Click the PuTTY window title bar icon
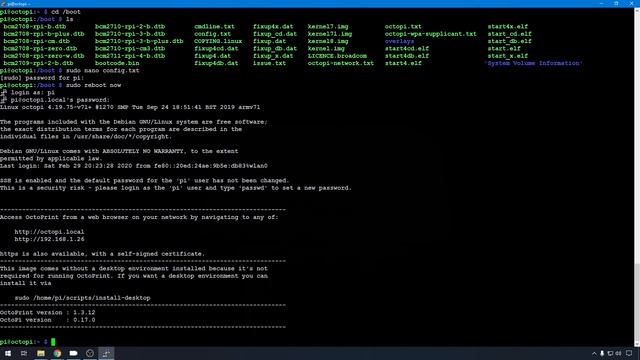The image size is (640, 360). point(3,4)
